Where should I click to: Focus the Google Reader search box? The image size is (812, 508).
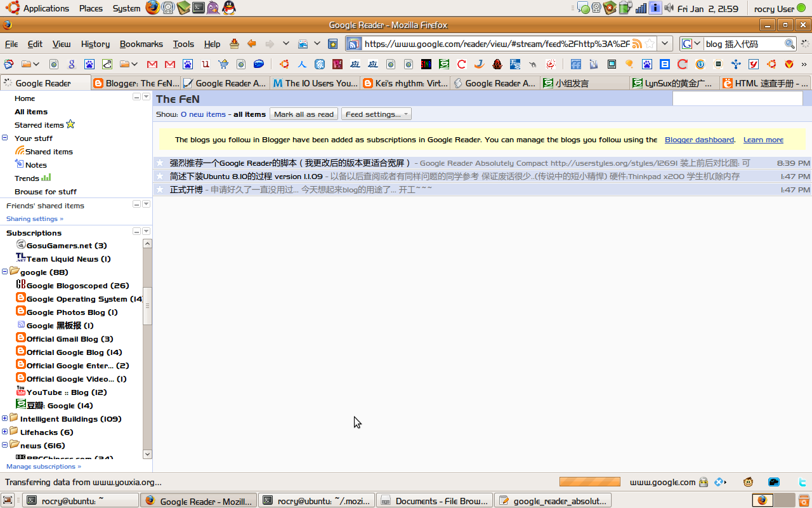click(x=737, y=98)
